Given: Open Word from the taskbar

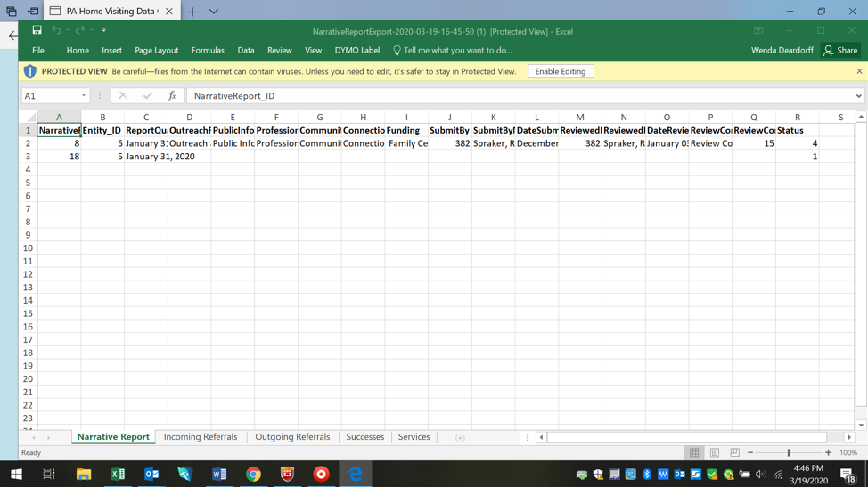Looking at the screenshot, I should [219, 475].
